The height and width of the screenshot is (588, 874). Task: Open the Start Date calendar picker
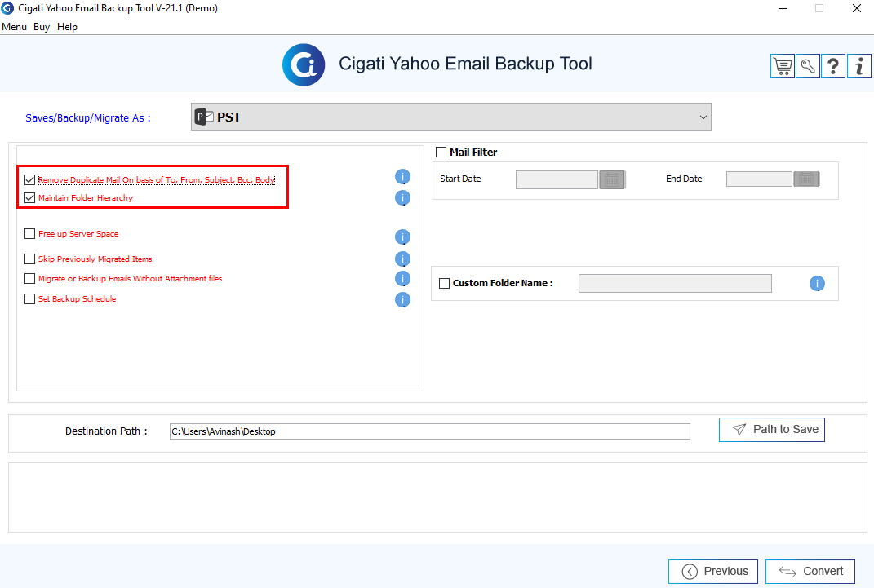[612, 180]
